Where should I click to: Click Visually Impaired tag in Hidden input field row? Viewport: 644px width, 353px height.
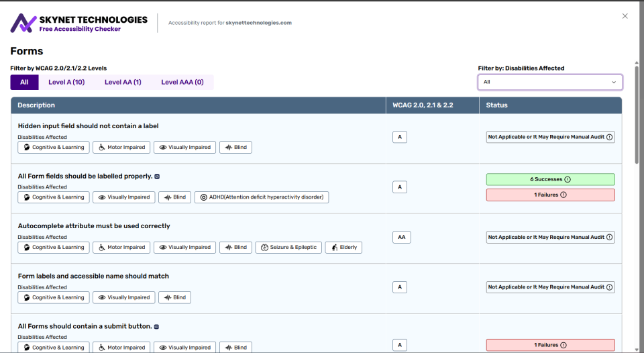(185, 148)
